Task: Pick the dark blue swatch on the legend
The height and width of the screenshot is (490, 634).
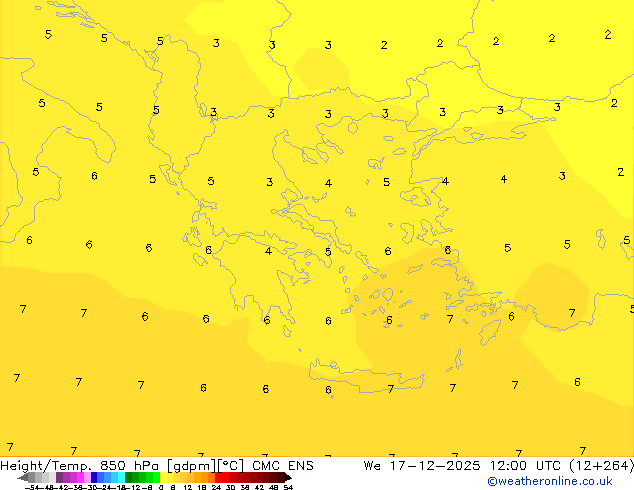Action: pyautogui.click(x=94, y=477)
